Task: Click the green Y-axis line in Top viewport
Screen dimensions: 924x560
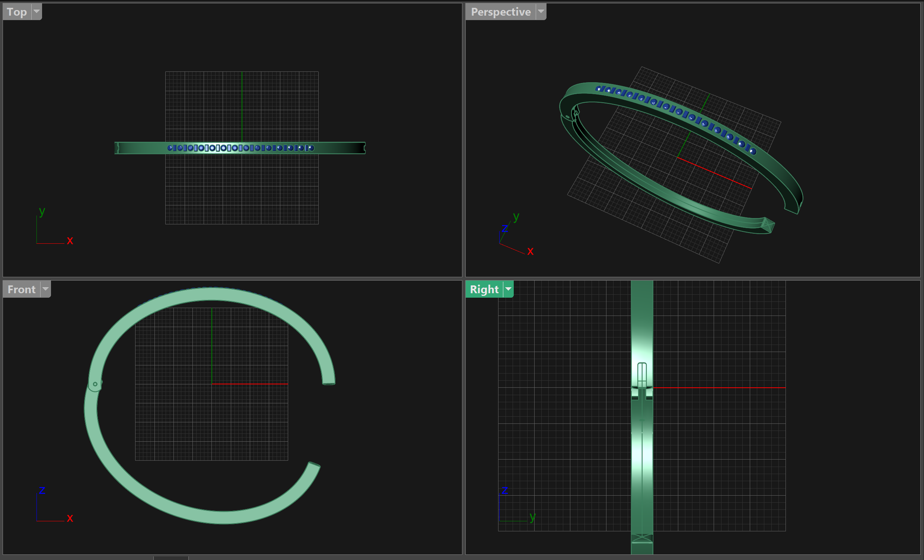Action: coord(242,107)
